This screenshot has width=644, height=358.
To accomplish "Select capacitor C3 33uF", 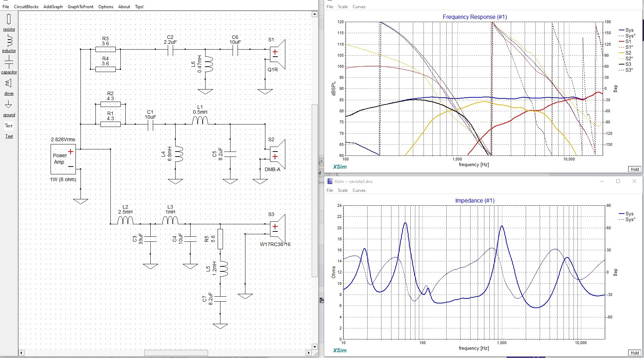I will [x=150, y=239].
